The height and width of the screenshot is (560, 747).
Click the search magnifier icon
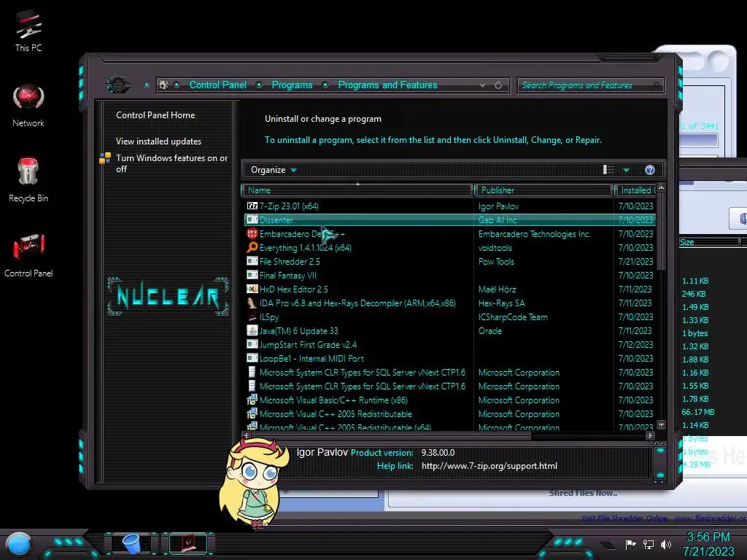coord(657,85)
